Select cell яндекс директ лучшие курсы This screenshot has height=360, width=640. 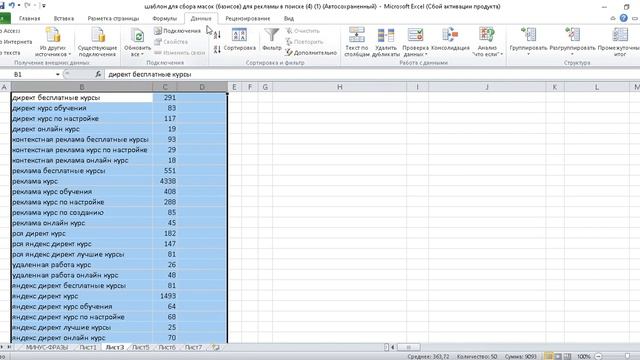tap(82, 327)
